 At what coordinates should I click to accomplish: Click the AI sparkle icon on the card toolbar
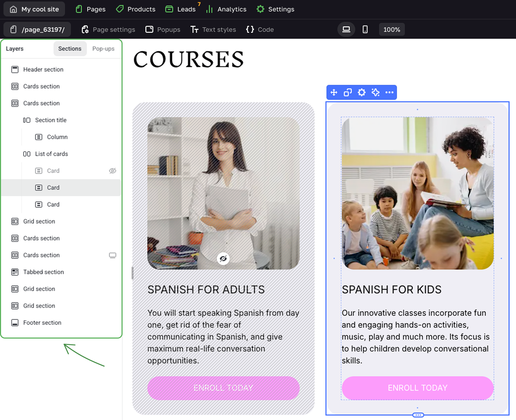point(375,92)
